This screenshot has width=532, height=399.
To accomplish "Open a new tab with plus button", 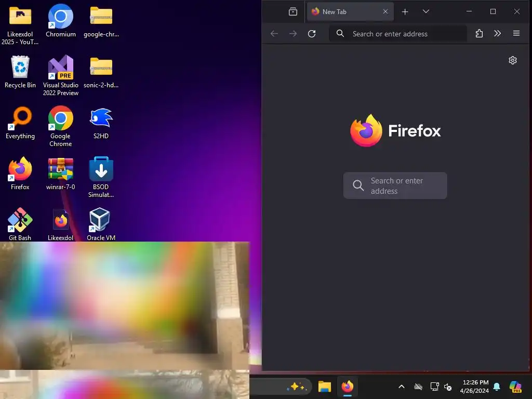I will coord(405,12).
